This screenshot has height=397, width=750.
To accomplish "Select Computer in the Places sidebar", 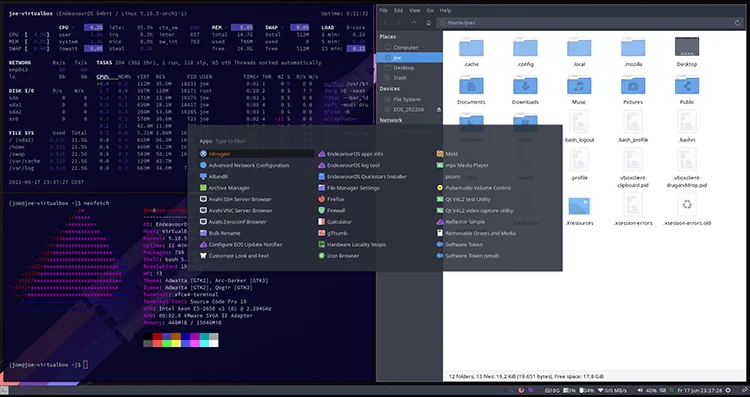I will point(410,47).
